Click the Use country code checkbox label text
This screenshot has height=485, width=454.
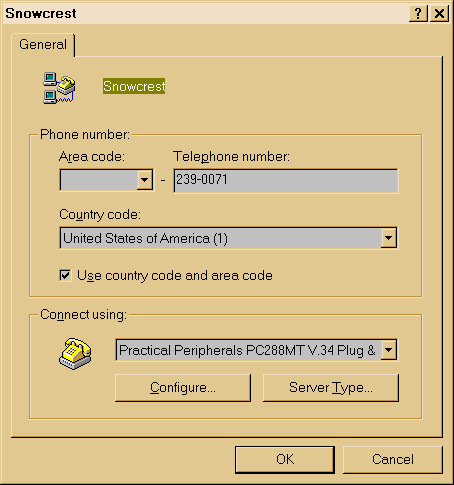[x=175, y=276]
